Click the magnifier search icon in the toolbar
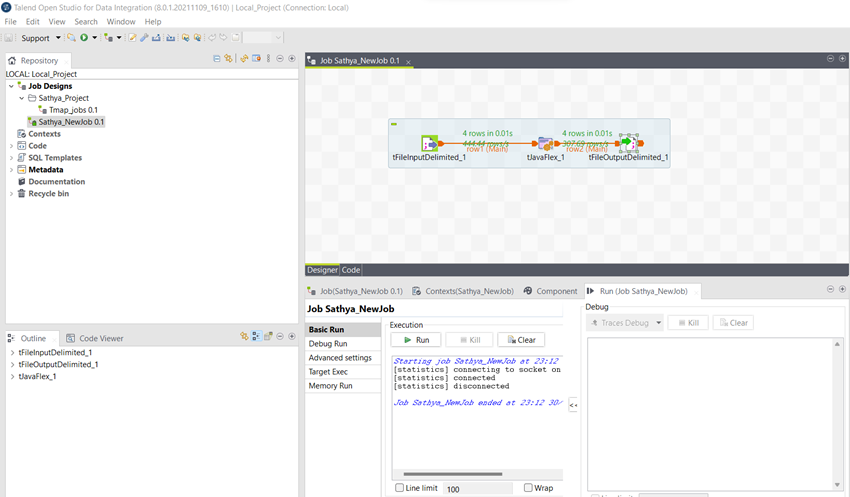 (71, 37)
